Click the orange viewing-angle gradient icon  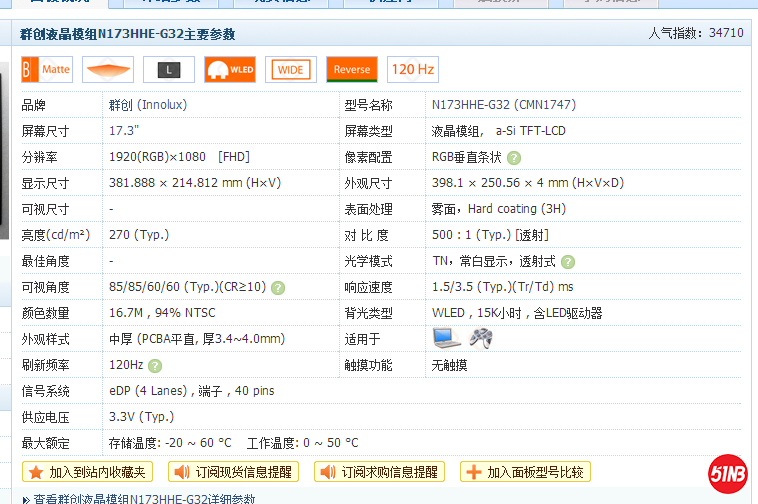click(108, 70)
